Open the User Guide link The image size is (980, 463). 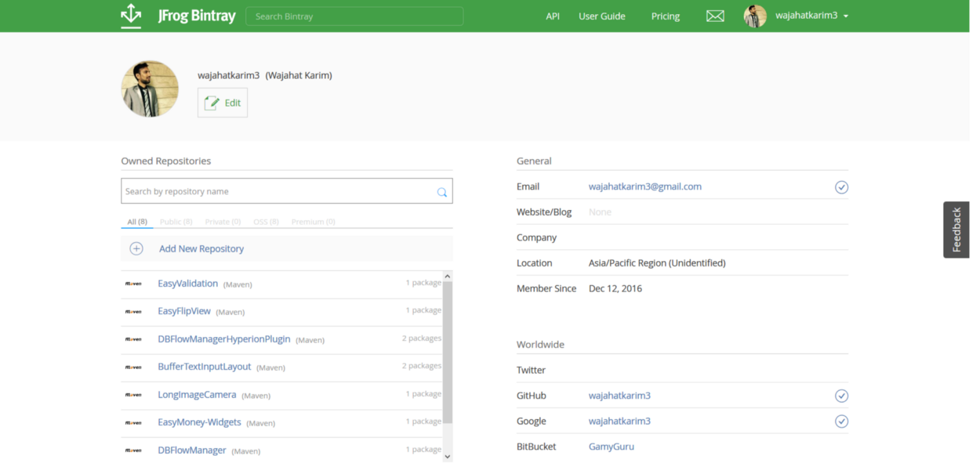click(602, 16)
